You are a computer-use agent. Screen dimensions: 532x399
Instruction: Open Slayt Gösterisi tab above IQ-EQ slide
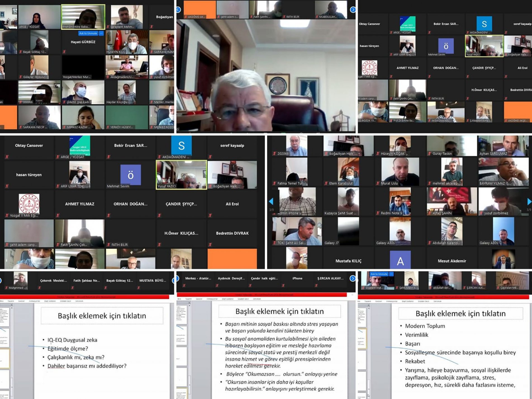point(50,301)
